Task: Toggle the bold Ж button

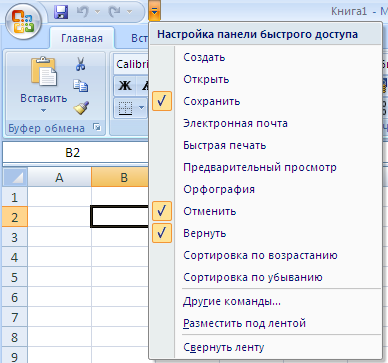Action: tap(125, 86)
